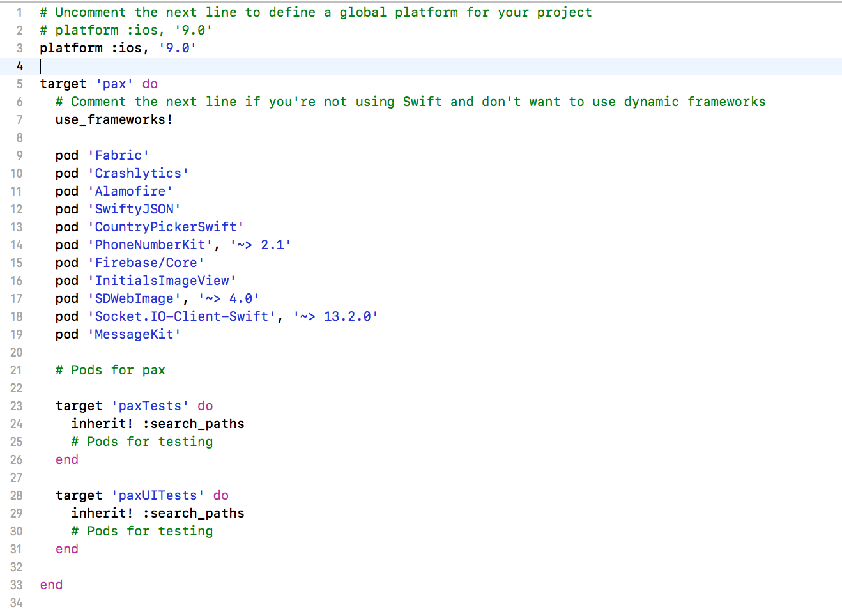Click the 'SDWebImage' pod name
Viewport: 842px width, 616px height.
pyautogui.click(x=134, y=298)
